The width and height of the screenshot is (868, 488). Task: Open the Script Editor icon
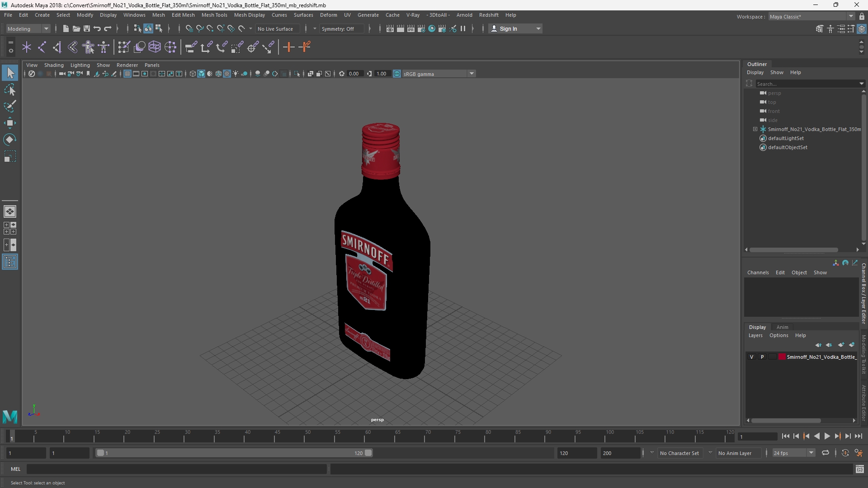tap(860, 469)
